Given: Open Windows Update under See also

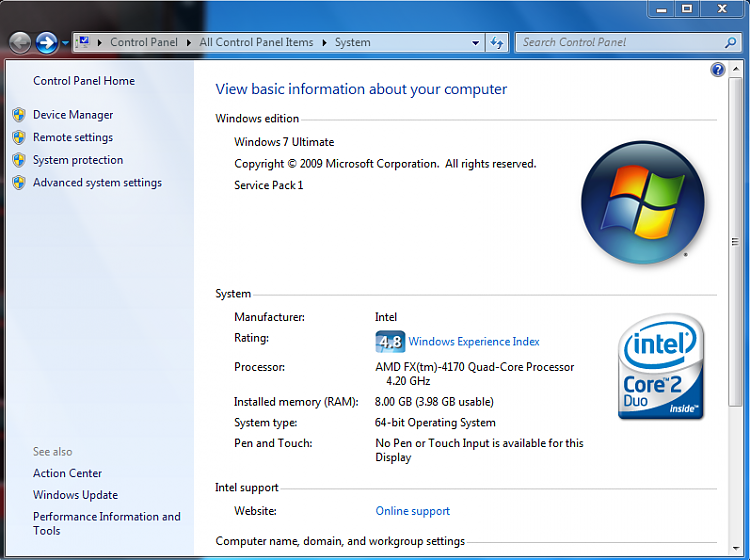Looking at the screenshot, I should click(75, 495).
